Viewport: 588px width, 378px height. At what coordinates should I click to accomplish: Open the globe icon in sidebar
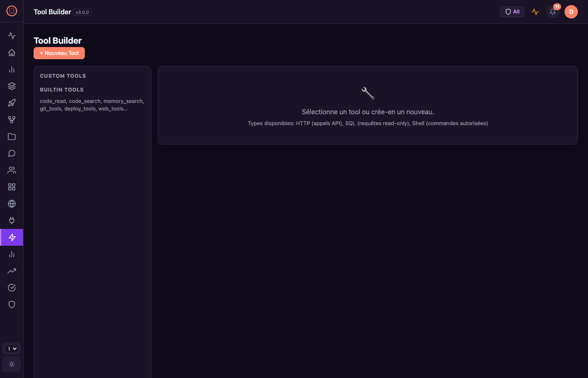pos(12,204)
